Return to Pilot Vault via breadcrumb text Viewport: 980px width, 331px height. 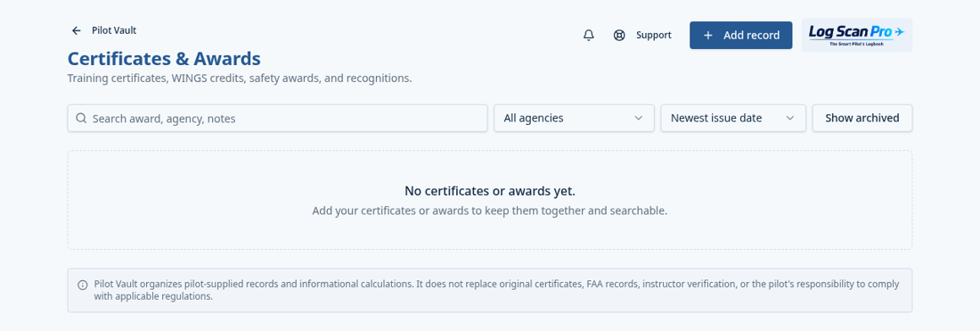pos(114,30)
